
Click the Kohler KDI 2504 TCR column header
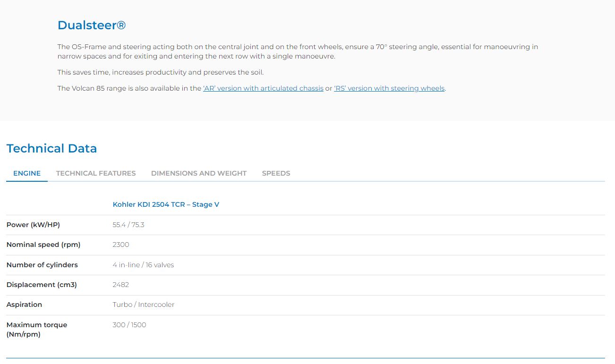166,204
